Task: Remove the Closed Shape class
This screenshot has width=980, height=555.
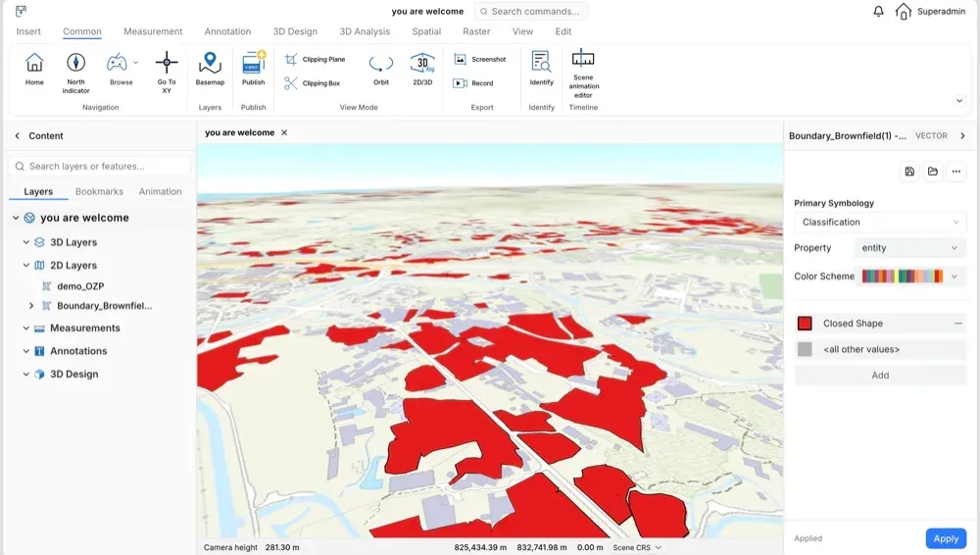Action: (x=958, y=324)
